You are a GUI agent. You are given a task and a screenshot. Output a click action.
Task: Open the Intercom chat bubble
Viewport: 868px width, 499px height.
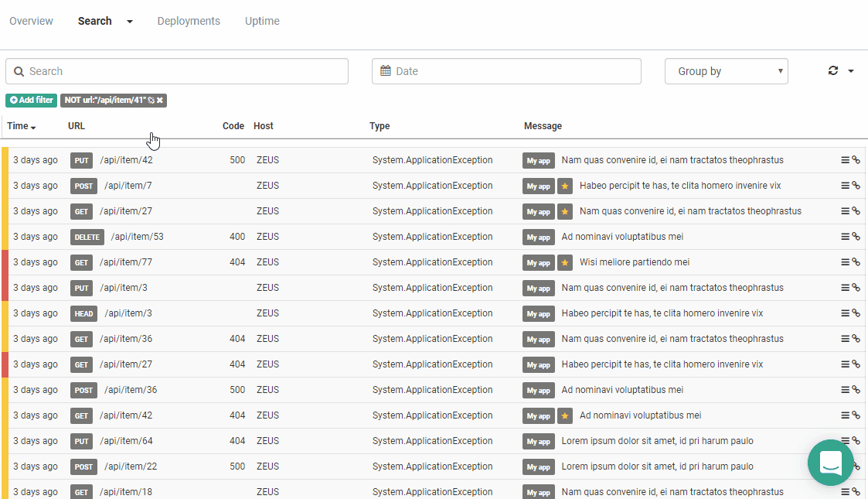830,462
